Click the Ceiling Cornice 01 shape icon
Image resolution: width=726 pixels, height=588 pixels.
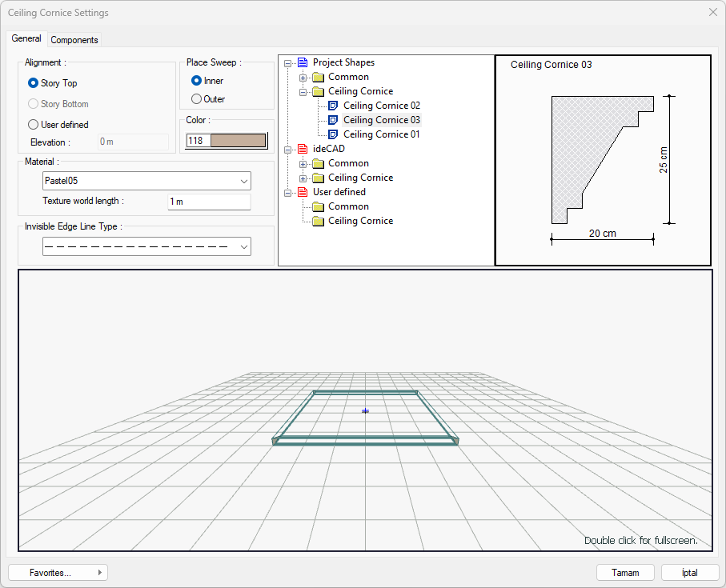click(333, 134)
